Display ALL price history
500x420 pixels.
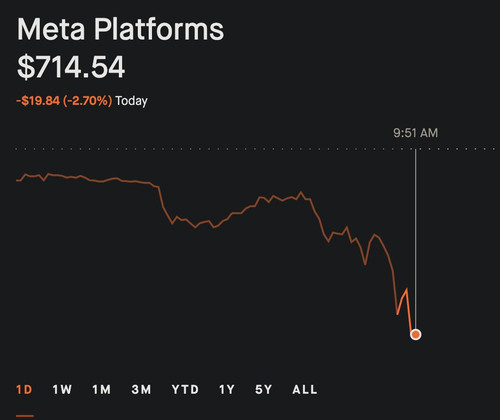[x=305, y=389]
